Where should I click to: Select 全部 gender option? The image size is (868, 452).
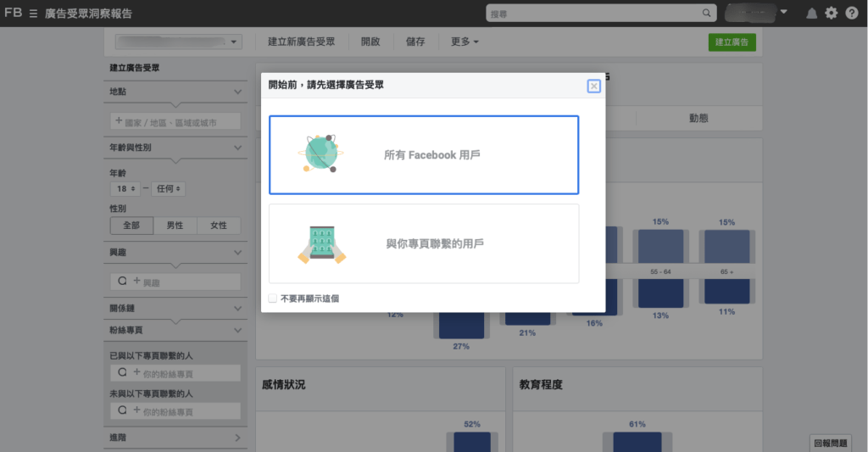[131, 226]
